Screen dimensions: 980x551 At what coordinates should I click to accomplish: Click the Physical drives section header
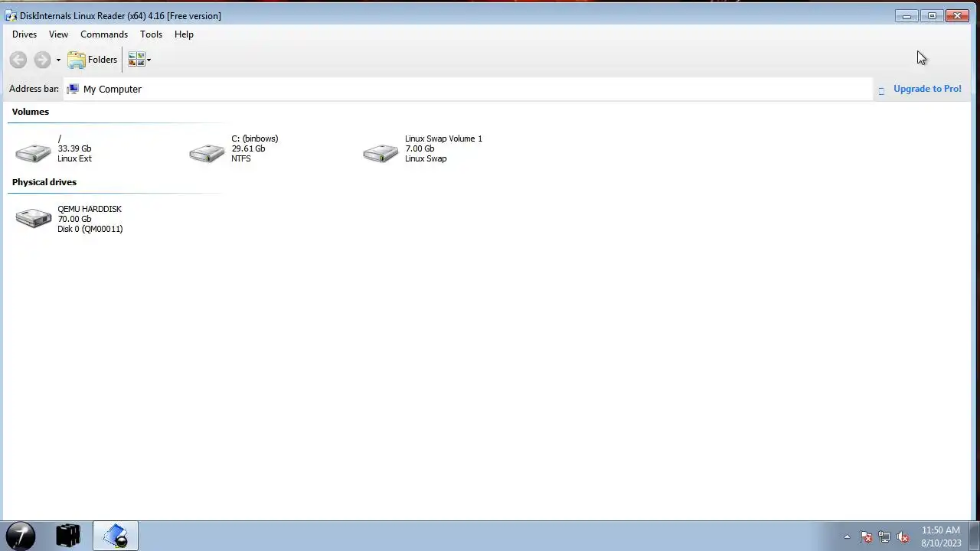coord(44,182)
